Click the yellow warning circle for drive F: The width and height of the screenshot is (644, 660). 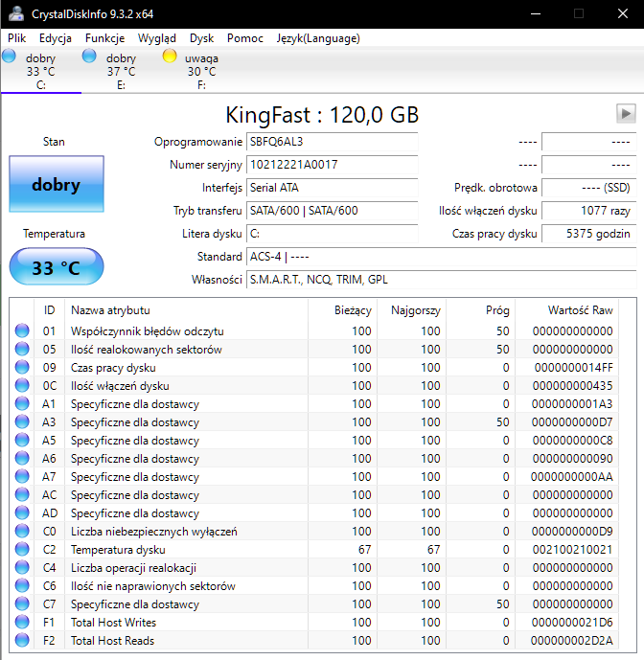click(x=170, y=56)
